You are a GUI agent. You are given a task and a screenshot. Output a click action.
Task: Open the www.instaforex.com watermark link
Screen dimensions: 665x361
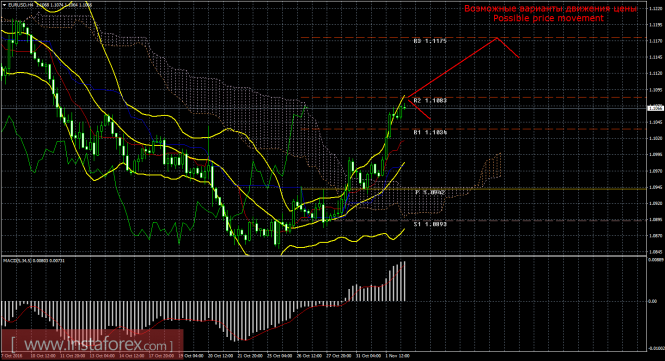[92, 344]
